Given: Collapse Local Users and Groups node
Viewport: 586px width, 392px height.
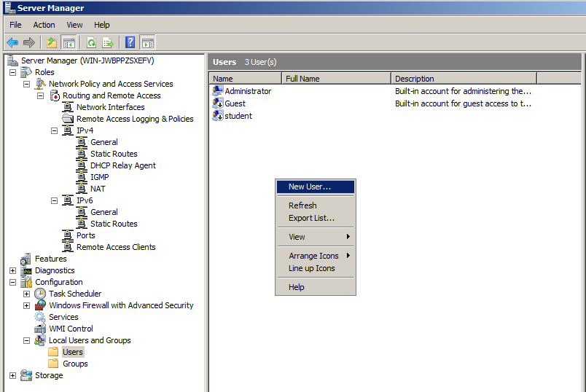Looking at the screenshot, I should click(26, 340).
